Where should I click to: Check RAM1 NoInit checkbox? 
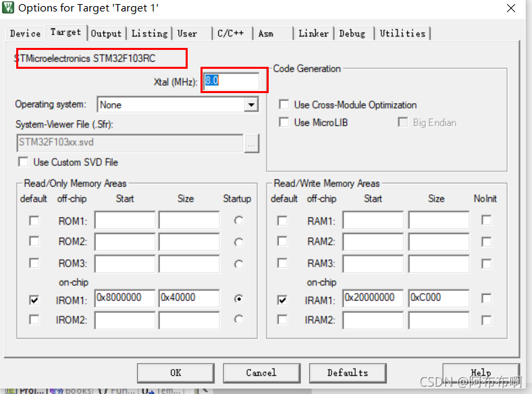pyautogui.click(x=487, y=220)
